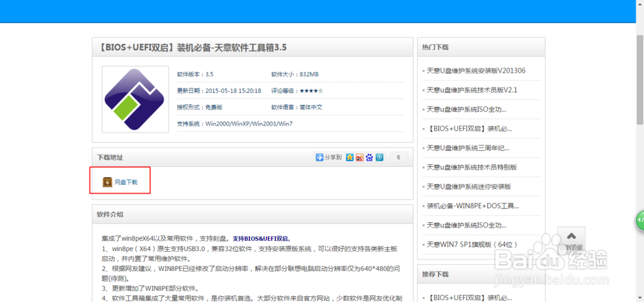Click the 授权形式：免费版 text
The height and width of the screenshot is (302, 644).
pos(200,108)
